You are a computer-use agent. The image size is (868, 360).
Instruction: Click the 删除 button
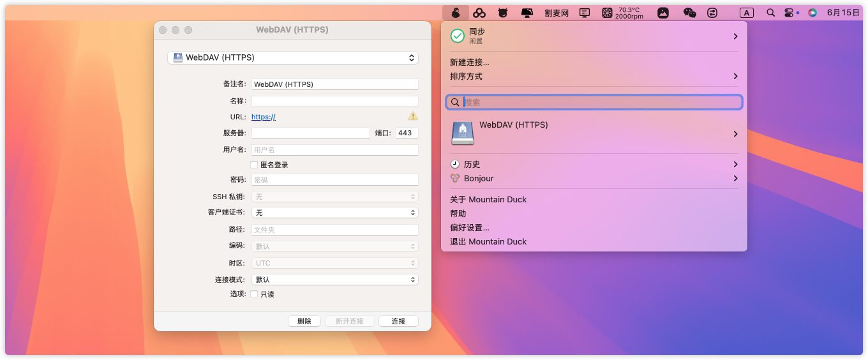coord(304,321)
